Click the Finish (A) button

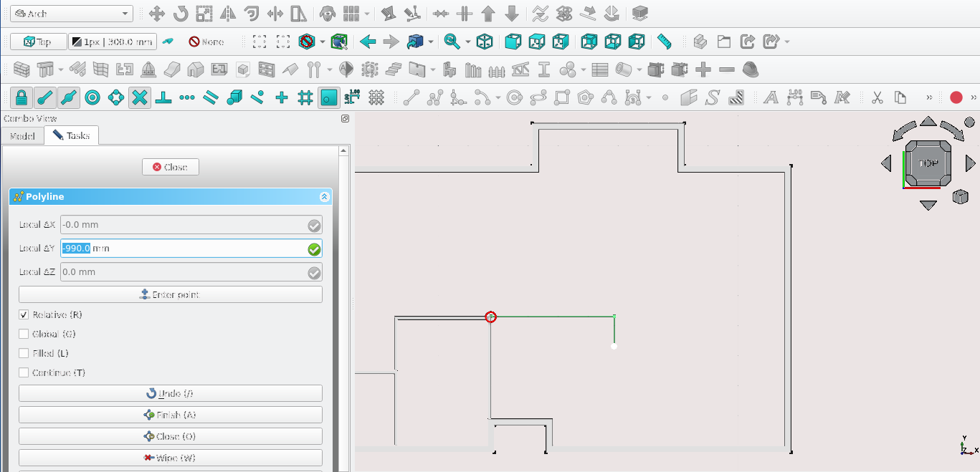[x=170, y=415]
